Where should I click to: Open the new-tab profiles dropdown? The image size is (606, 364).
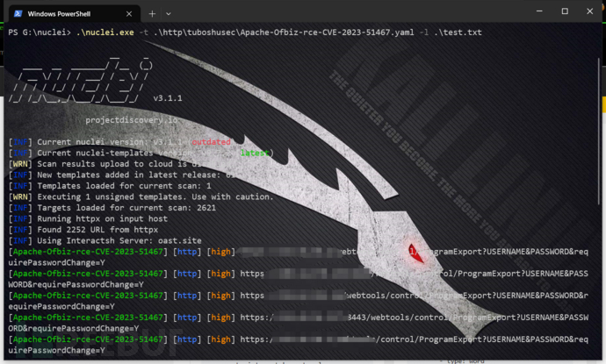pyautogui.click(x=169, y=14)
